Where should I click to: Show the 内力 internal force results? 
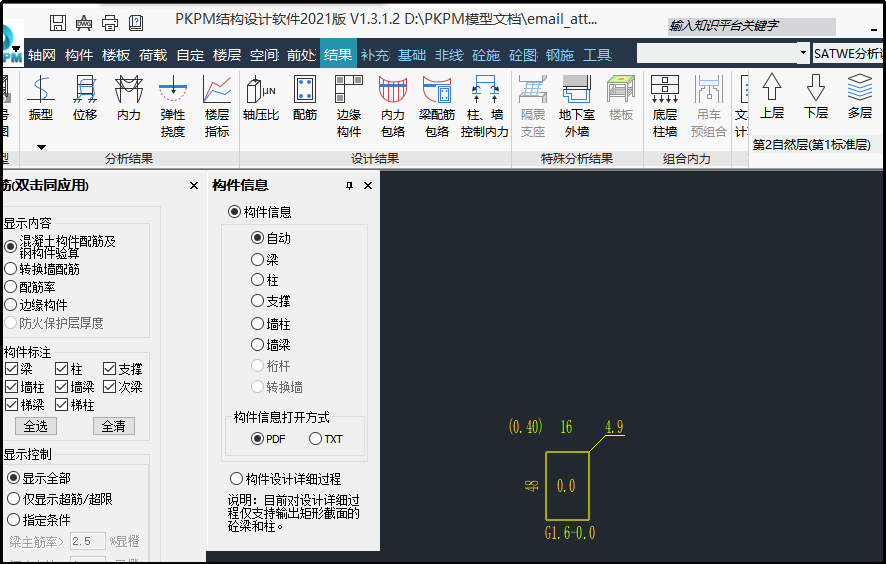pyautogui.click(x=129, y=98)
